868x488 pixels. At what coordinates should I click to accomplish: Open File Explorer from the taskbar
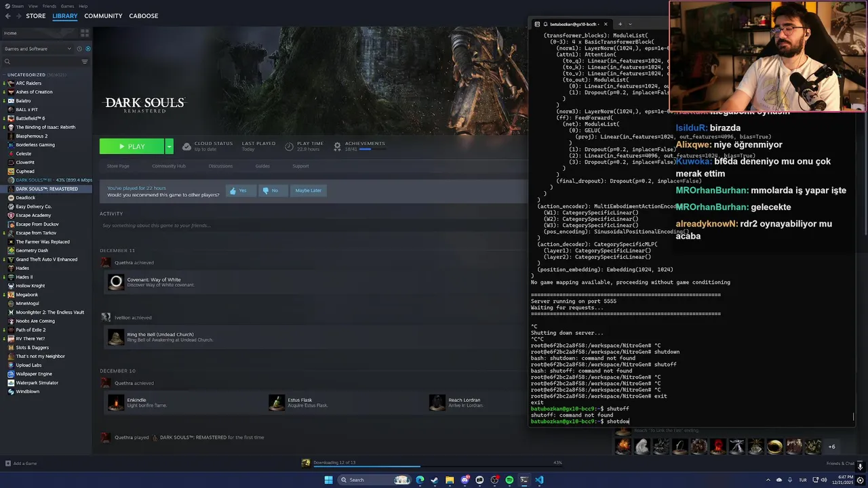pyautogui.click(x=450, y=480)
